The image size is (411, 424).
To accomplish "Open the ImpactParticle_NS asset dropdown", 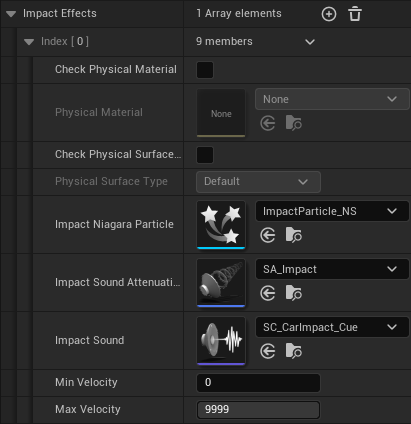I will coord(332,211).
